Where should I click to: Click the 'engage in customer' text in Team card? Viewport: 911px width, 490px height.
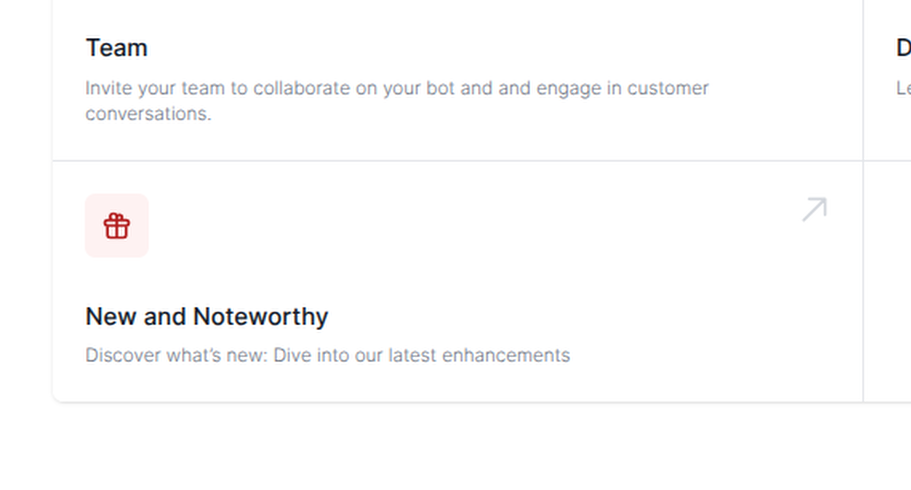622,88
